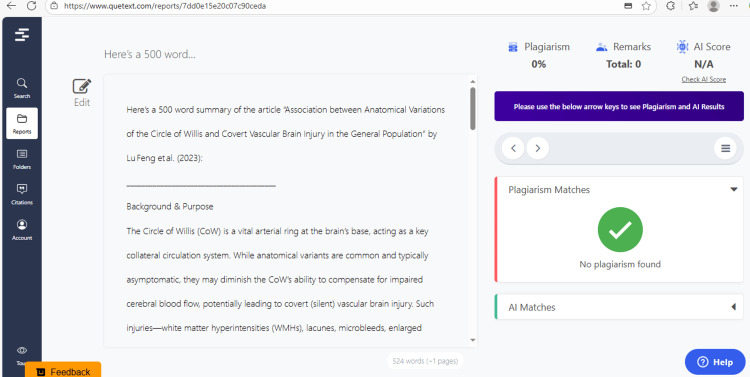Open browser extensions icon
The width and height of the screenshot is (750, 377).
point(671,6)
